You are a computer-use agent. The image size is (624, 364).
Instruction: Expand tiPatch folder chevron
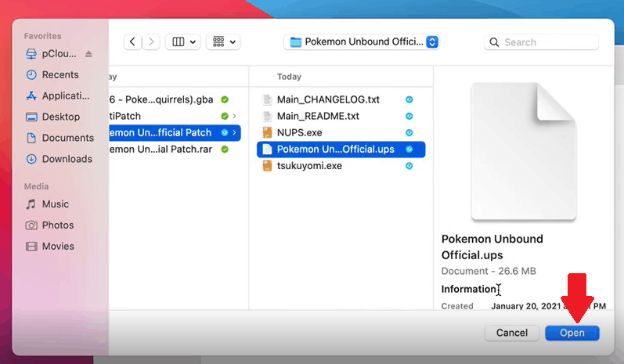[x=234, y=116]
